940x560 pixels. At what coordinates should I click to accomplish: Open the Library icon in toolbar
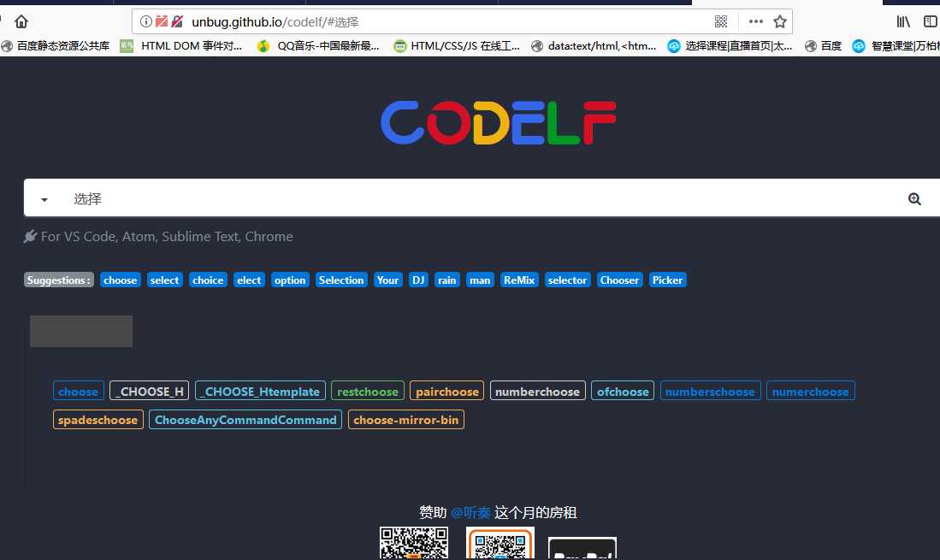pyautogui.click(x=903, y=21)
